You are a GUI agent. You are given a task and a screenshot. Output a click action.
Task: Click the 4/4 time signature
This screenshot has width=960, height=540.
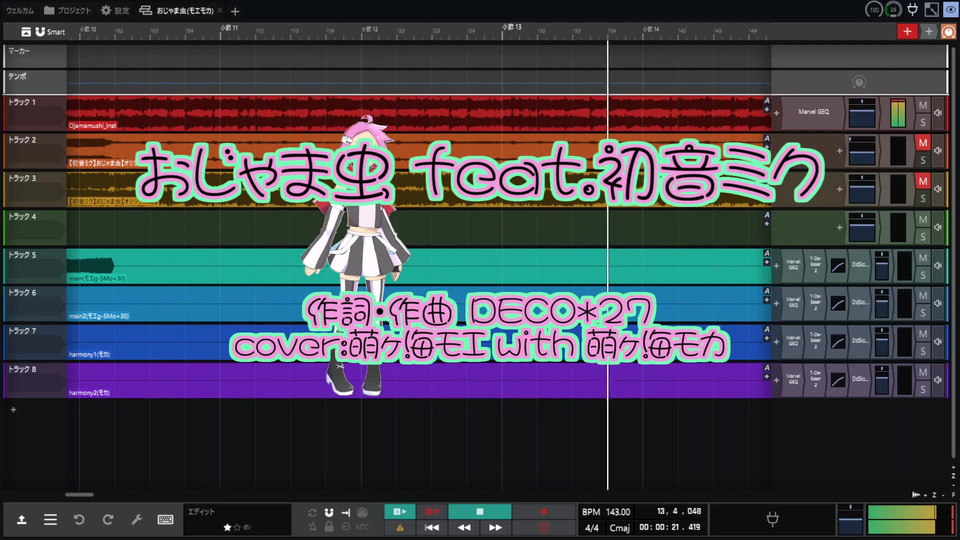click(591, 528)
